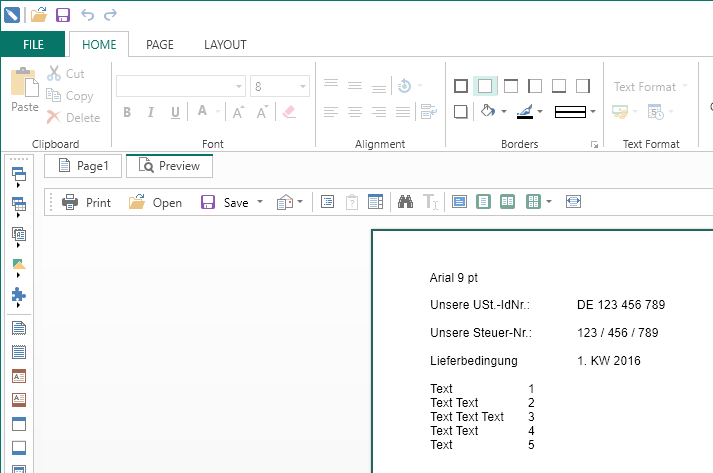
Task: Find text using binoculars icon
Action: 405,201
